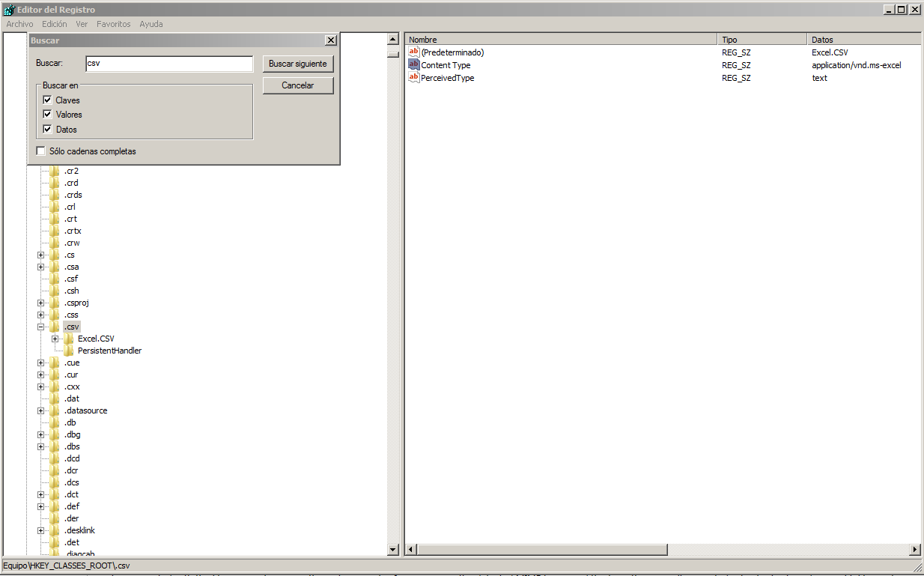The height and width of the screenshot is (576, 924).
Task: Click the .datasource key folder icon
Action: click(x=55, y=410)
